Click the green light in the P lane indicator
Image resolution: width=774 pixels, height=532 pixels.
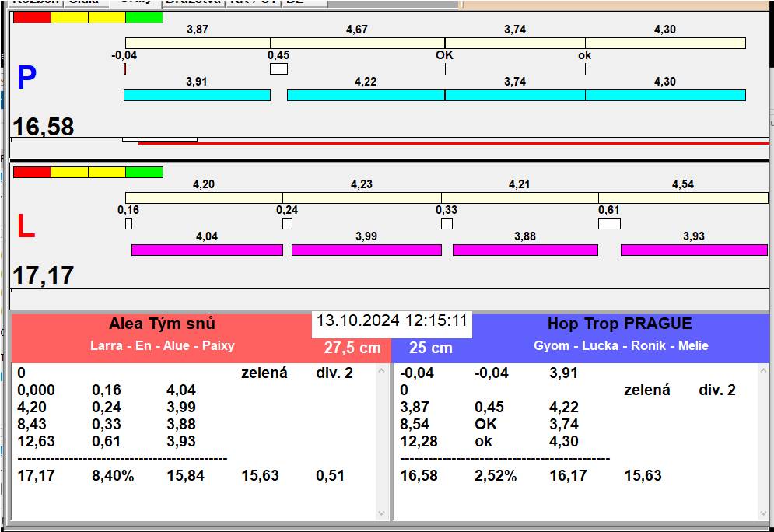click(x=144, y=17)
